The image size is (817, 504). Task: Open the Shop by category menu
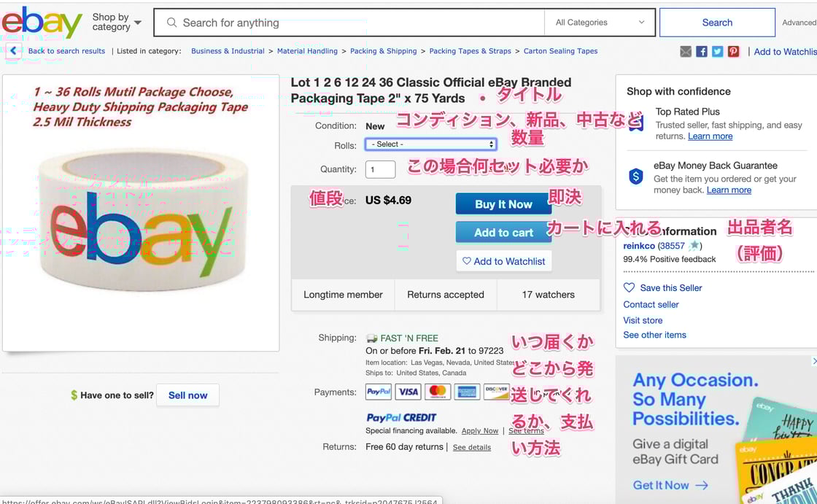point(116,23)
